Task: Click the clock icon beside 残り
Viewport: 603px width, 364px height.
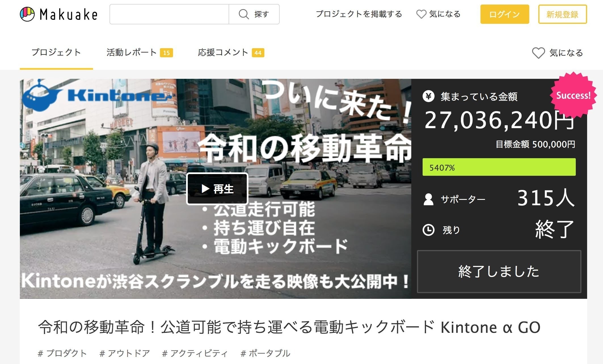Action: pyautogui.click(x=428, y=230)
